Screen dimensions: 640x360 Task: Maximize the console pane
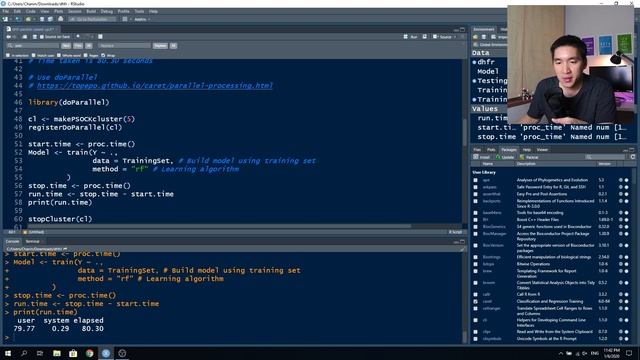click(462, 242)
